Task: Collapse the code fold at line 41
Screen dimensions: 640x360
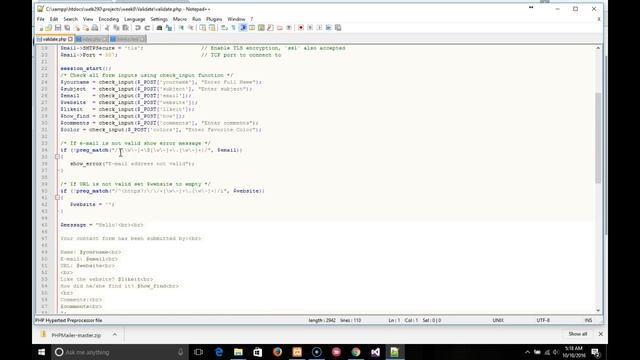Action: coord(57,198)
